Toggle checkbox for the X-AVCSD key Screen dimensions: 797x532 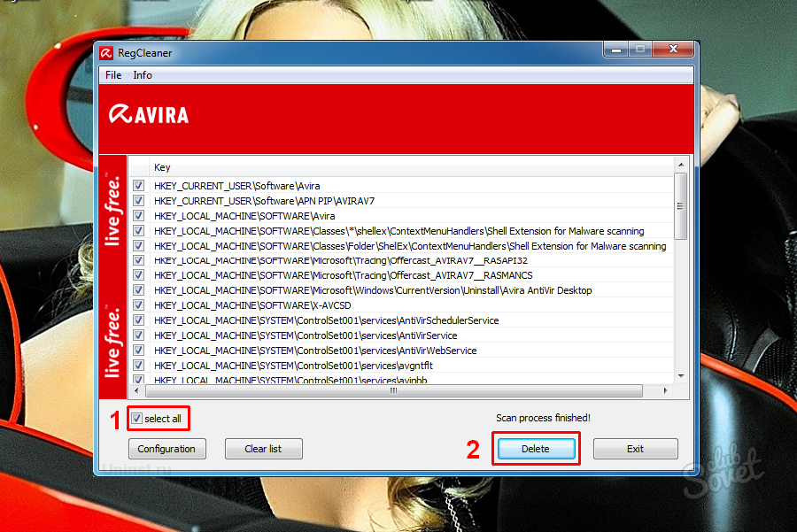[138, 305]
